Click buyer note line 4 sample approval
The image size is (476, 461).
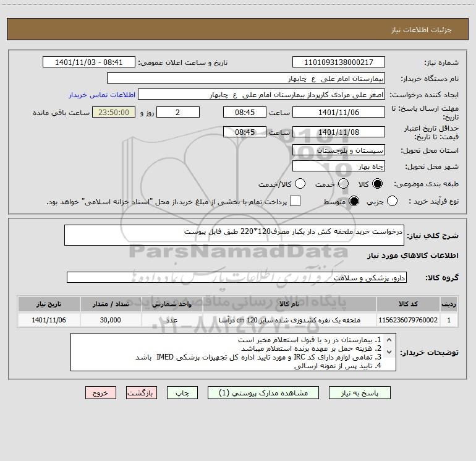[338, 366]
